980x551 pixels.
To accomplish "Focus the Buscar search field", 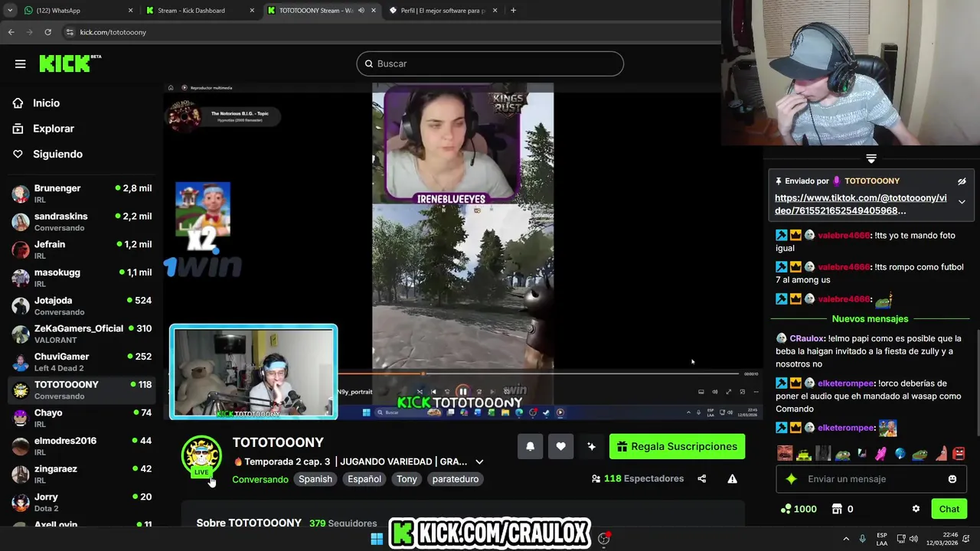I will (x=490, y=64).
